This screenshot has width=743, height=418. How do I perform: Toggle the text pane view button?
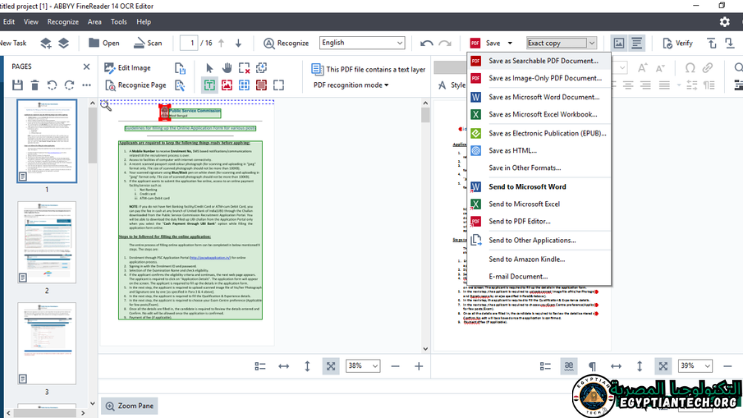pyautogui.click(x=637, y=43)
